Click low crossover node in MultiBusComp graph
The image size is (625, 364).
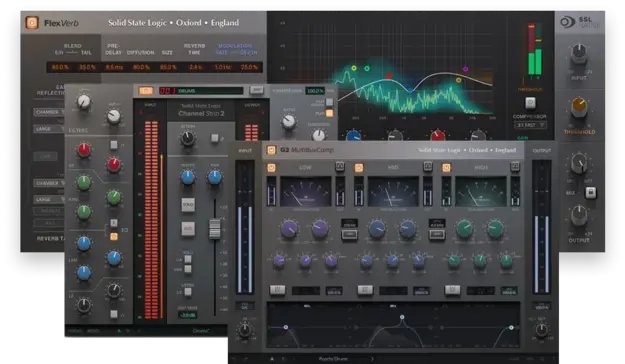tap(286, 327)
